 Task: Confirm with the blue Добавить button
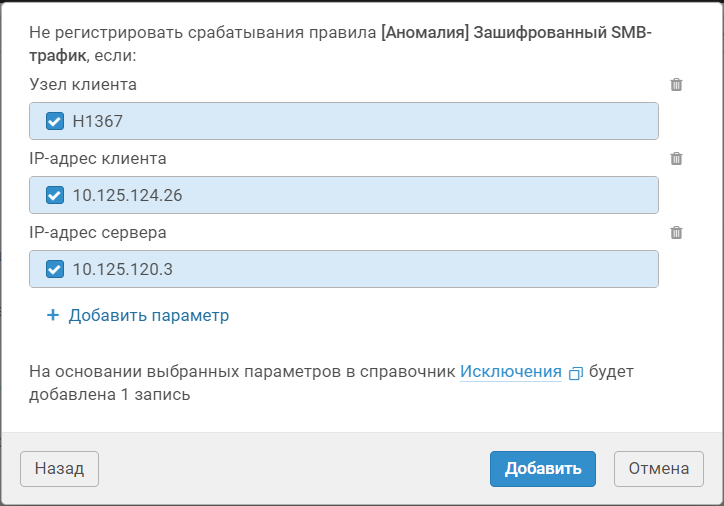pyautogui.click(x=542, y=468)
